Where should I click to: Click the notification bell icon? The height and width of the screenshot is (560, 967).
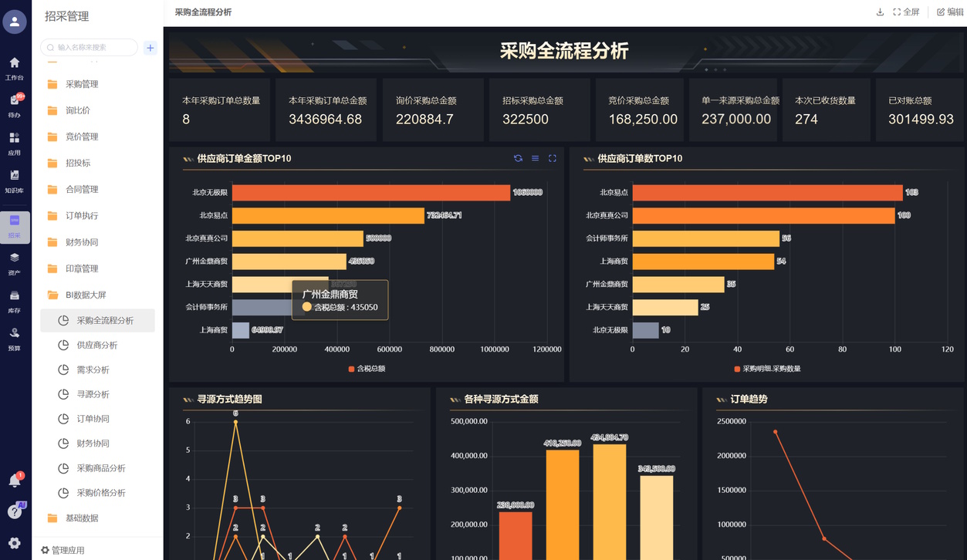pos(14,481)
